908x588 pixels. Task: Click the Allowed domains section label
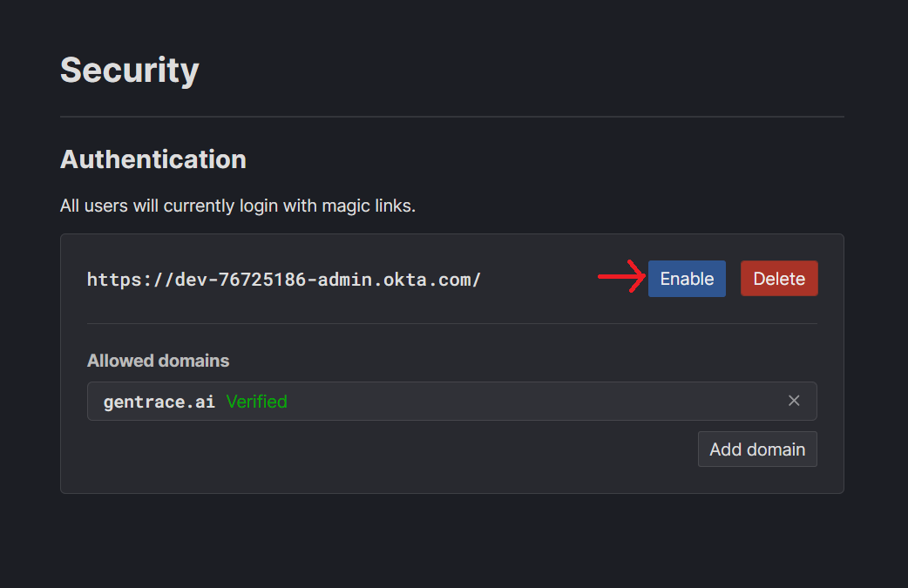point(158,360)
